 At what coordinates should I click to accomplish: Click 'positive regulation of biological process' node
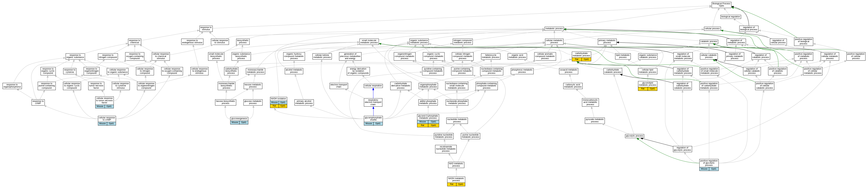804,42
